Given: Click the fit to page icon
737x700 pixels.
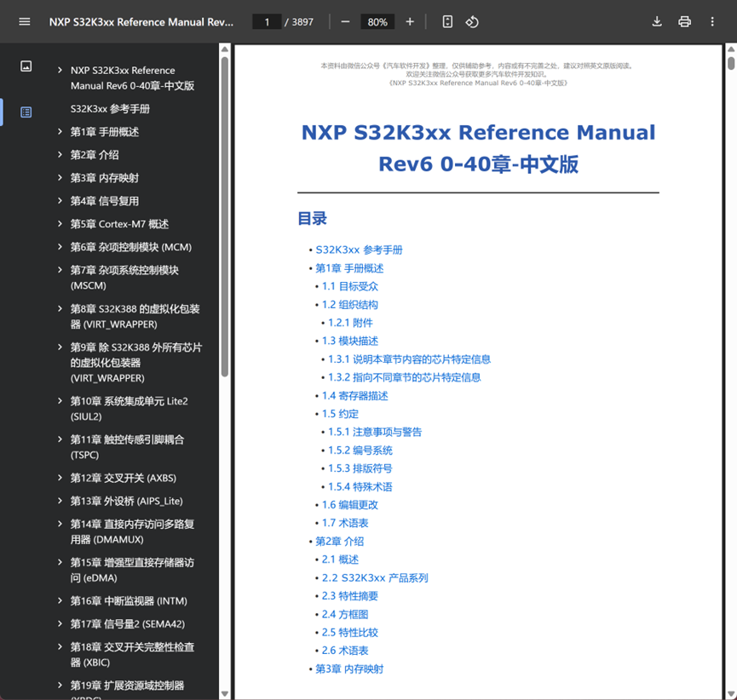Looking at the screenshot, I should [447, 21].
